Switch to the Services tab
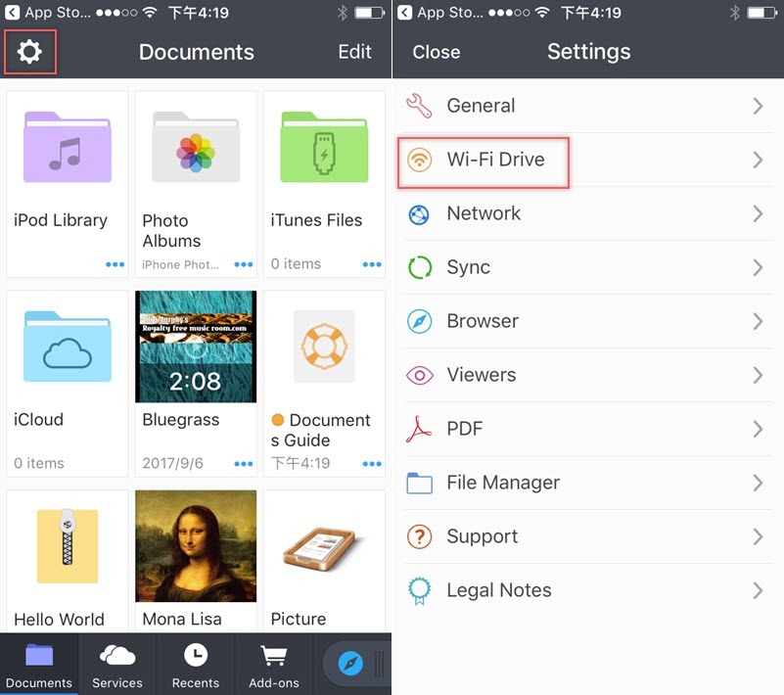This screenshot has width=784, height=695. [117, 665]
